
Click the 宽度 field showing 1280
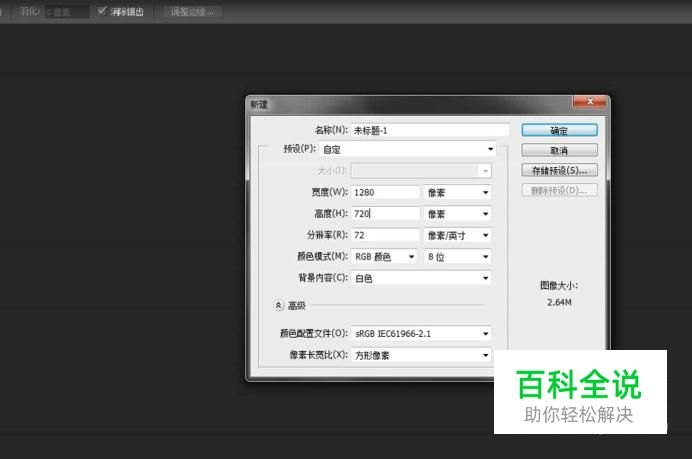tap(385, 192)
